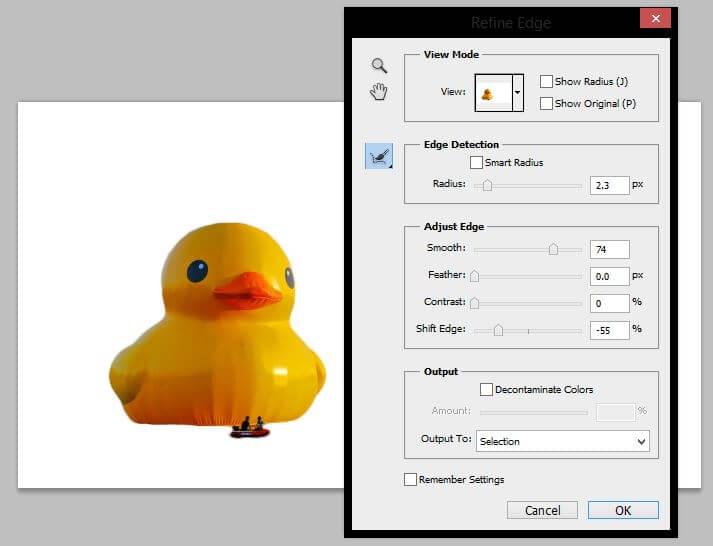Click the Smooth value field 74

click(x=609, y=249)
